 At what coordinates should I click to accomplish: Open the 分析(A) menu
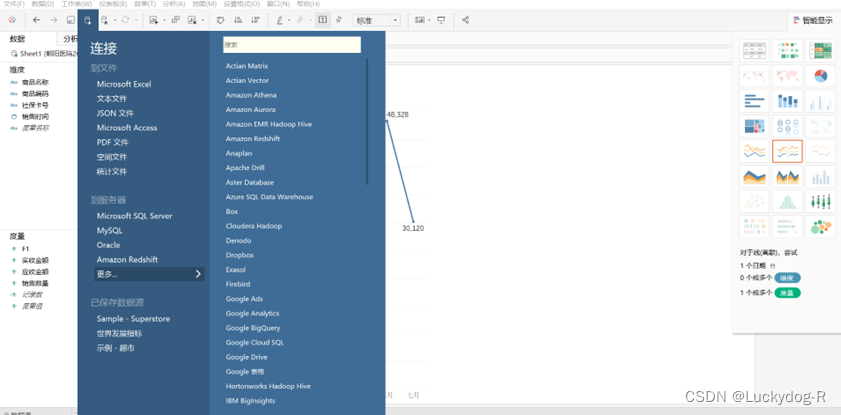pos(174,4)
